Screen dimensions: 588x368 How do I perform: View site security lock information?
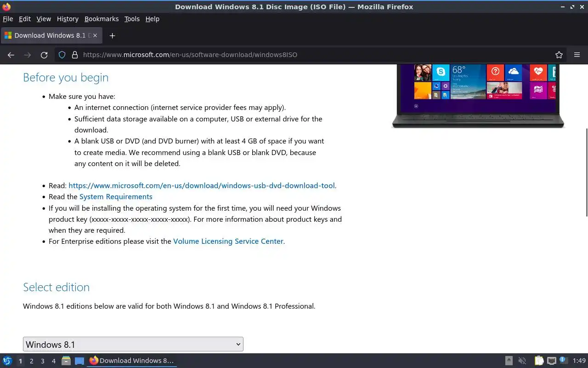(x=75, y=55)
